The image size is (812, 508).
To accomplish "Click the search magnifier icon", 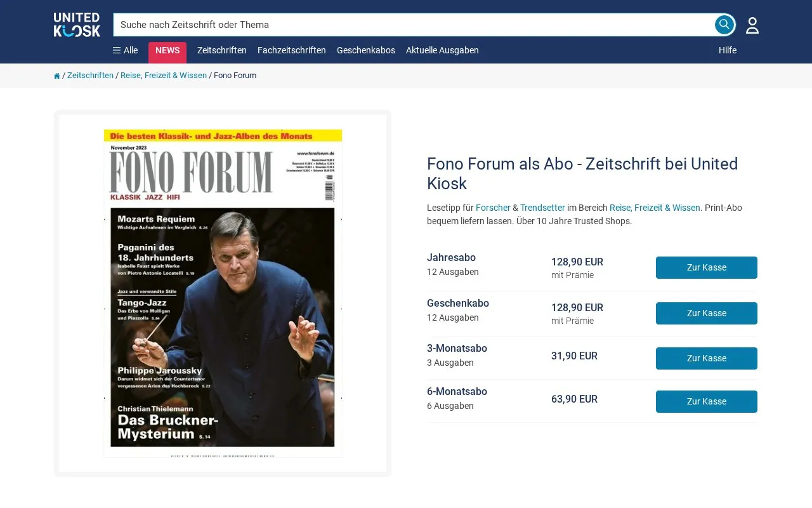I will (724, 25).
